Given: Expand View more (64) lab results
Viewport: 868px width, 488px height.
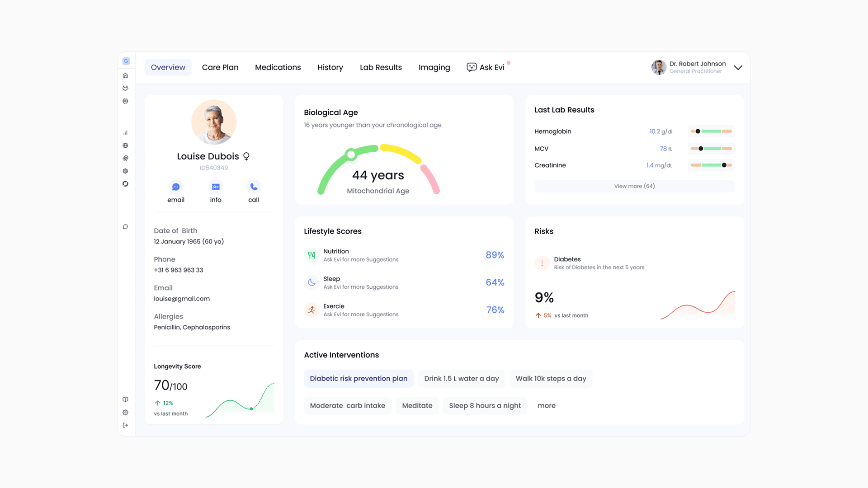Looking at the screenshot, I should tap(634, 186).
